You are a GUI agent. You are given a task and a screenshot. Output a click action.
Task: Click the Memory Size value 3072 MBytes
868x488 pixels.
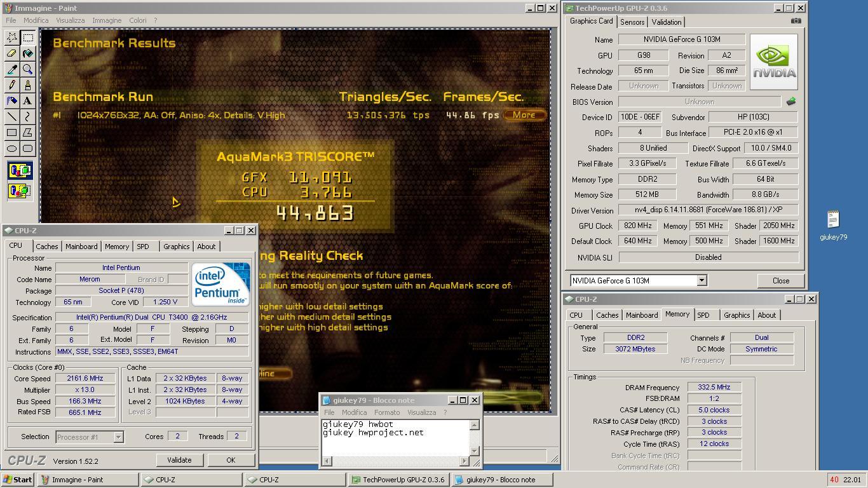click(x=635, y=349)
